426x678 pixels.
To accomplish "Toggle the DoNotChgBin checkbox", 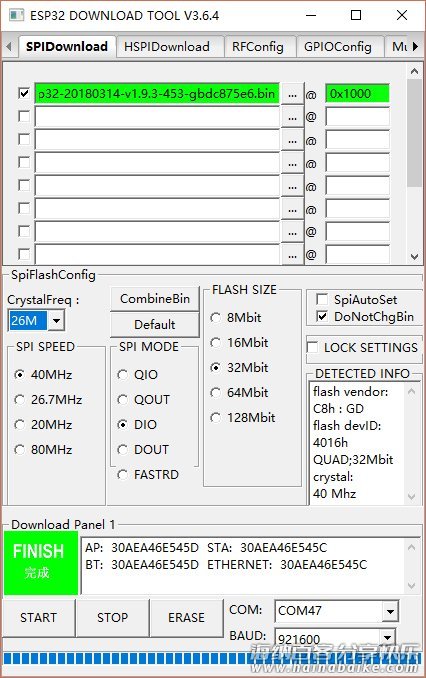I will click(x=322, y=317).
